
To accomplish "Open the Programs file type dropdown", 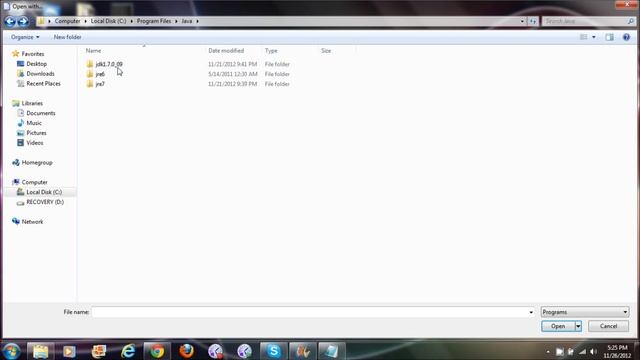I will point(585,312).
